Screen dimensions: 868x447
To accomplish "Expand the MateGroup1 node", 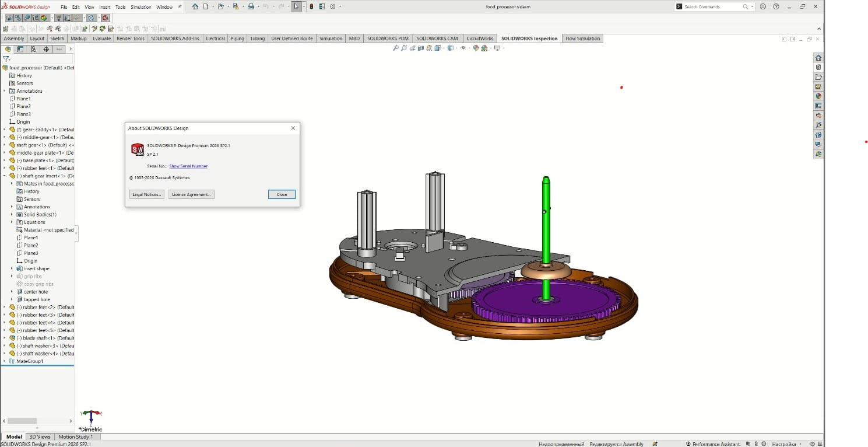I will tap(5, 361).
